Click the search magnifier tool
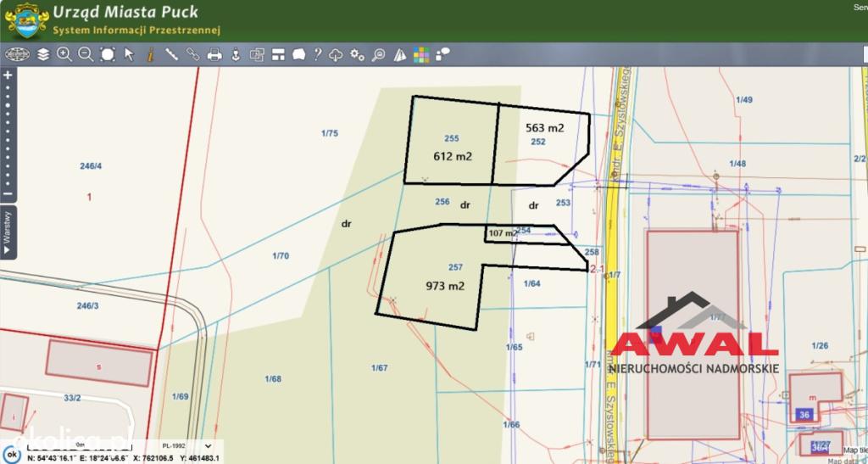This screenshot has width=868, height=464. (379, 54)
